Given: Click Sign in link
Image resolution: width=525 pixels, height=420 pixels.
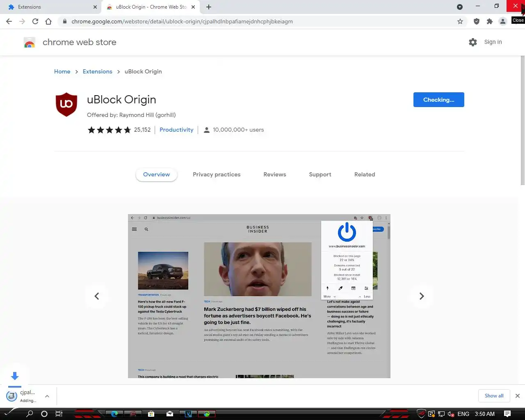Looking at the screenshot, I should click(493, 42).
